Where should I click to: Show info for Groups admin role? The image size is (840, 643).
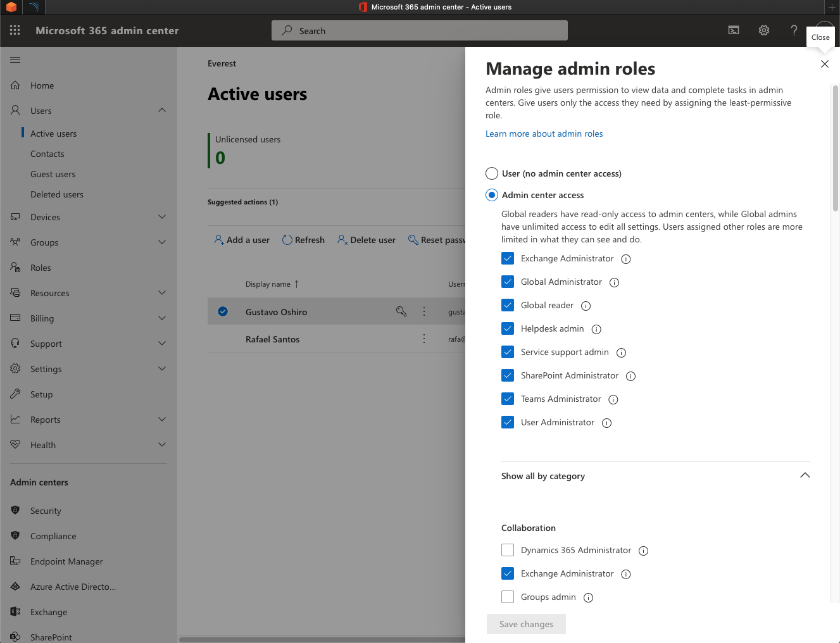click(x=588, y=597)
